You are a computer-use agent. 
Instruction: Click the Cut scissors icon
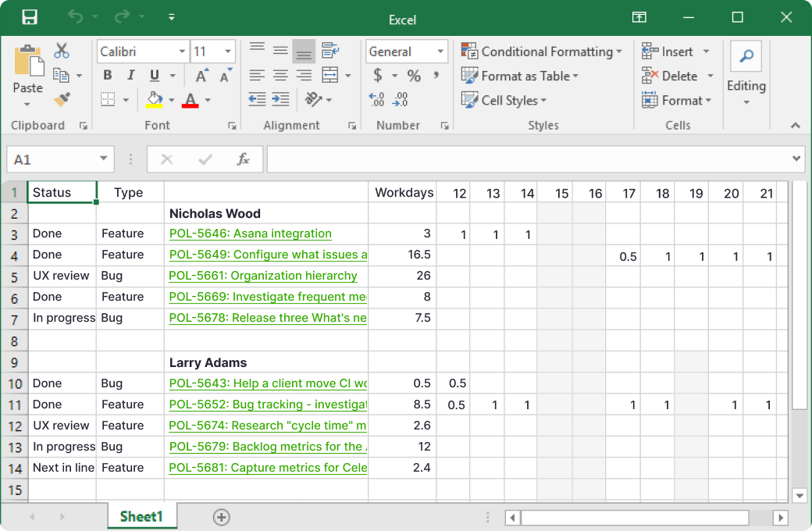[62, 51]
